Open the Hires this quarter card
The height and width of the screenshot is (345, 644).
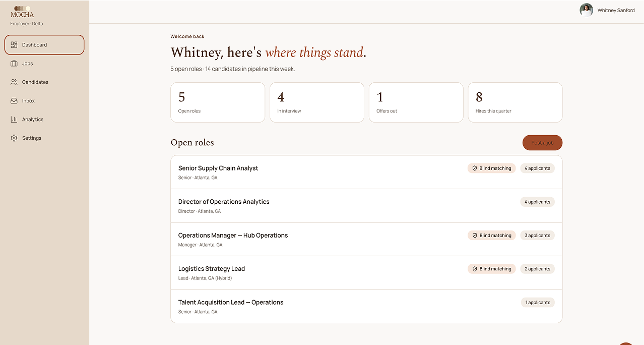click(x=515, y=102)
